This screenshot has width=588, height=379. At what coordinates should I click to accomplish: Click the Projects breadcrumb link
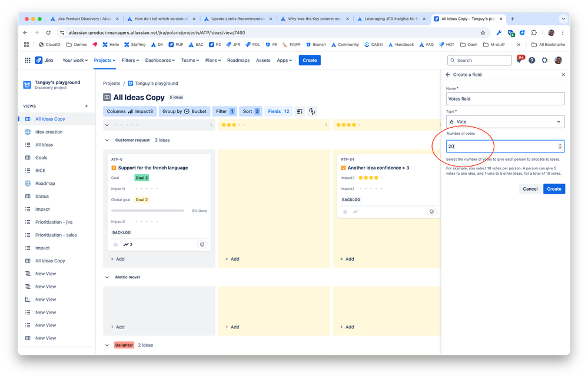111,83
